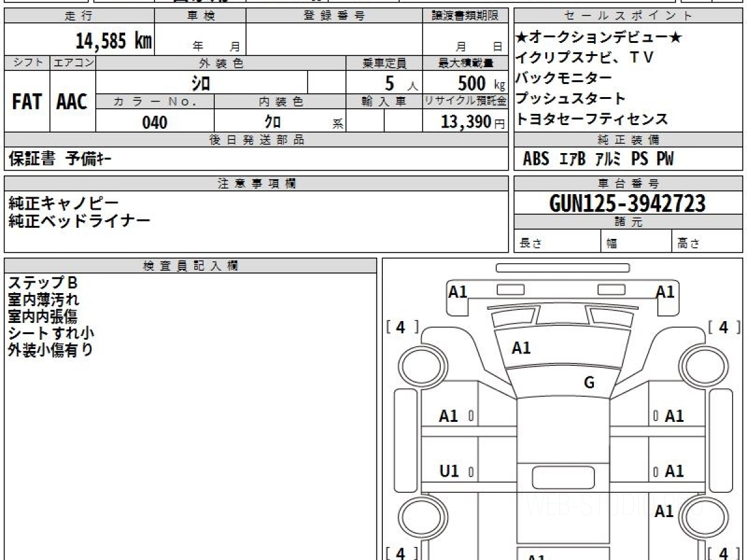This screenshot has height=560, width=747.
Task: Click the U1 mark on the car diagram
Action: tap(449, 472)
